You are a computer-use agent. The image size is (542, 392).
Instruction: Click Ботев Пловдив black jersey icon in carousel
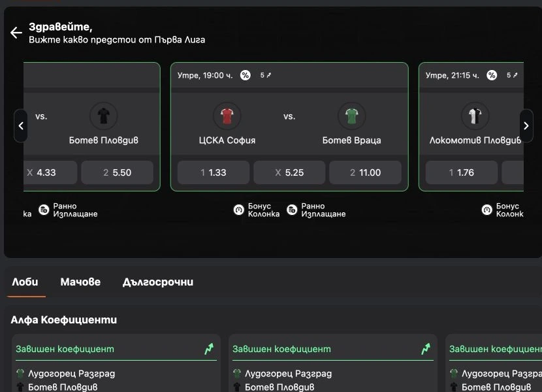[x=104, y=116]
